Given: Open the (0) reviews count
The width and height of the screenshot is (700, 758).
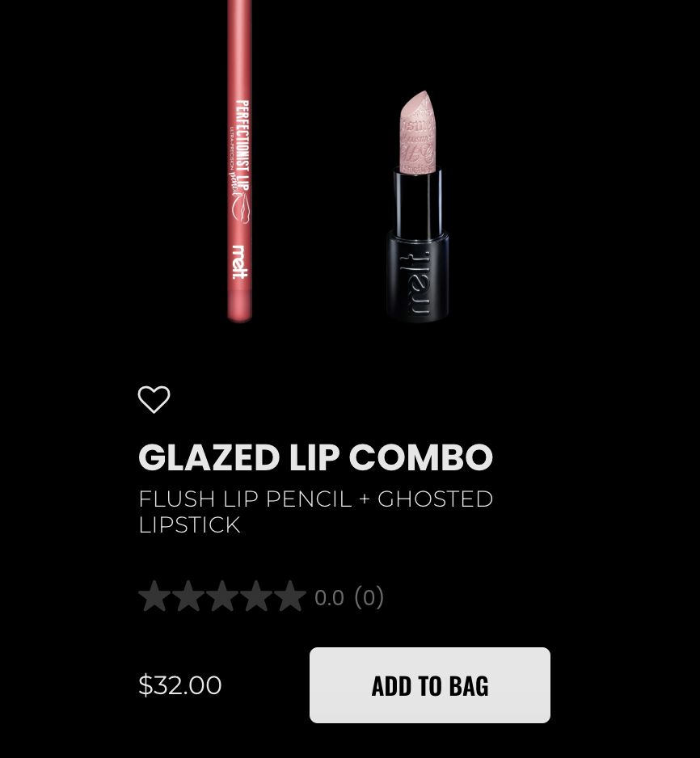Looking at the screenshot, I should [x=369, y=597].
